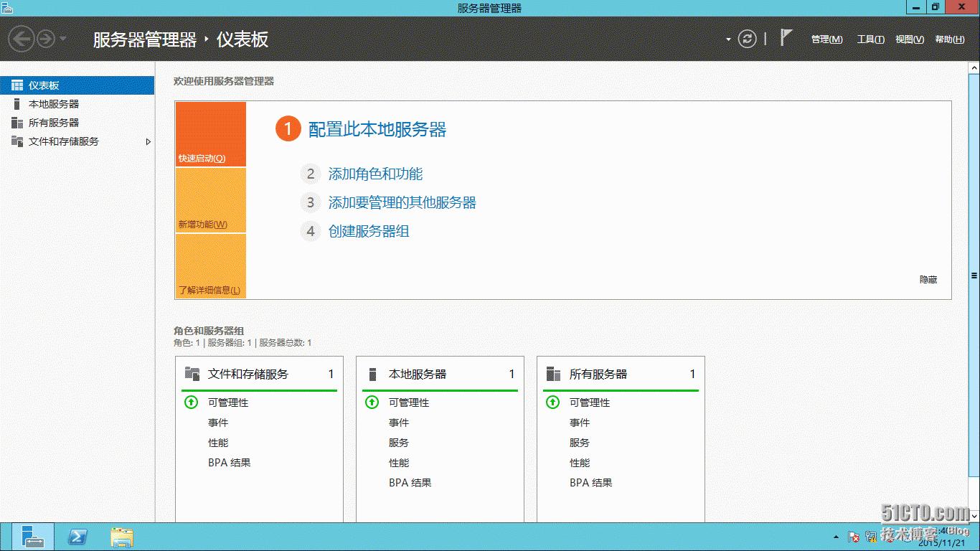
Task: Switch to the 新增功能(W) tab
Action: click(x=210, y=201)
